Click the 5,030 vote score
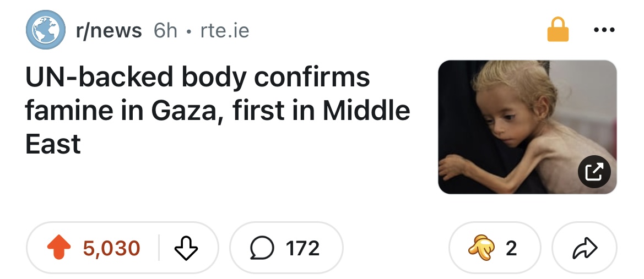The image size is (644, 279). 112,248
